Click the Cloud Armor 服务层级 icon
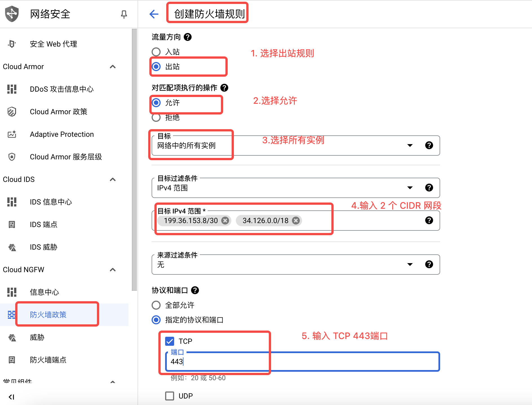 [12, 157]
